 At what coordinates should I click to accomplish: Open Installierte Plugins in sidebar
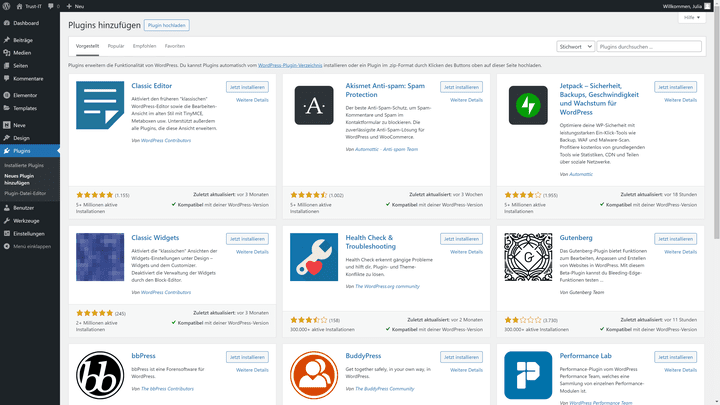click(x=24, y=165)
